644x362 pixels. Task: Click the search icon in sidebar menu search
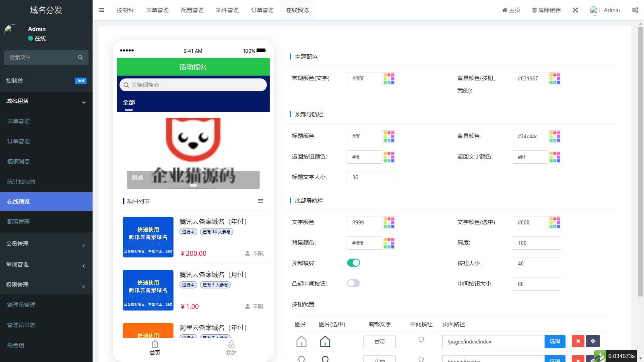(x=80, y=58)
